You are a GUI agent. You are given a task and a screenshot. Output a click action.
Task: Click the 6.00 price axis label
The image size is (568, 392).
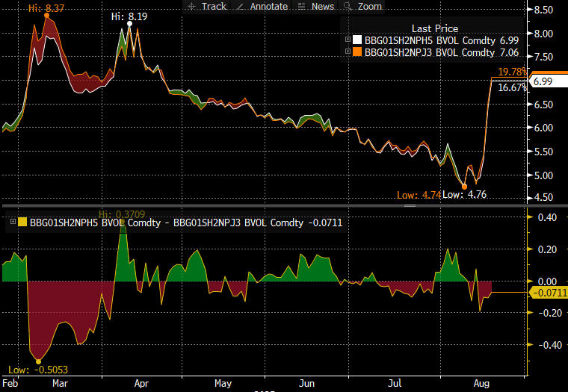(544, 128)
